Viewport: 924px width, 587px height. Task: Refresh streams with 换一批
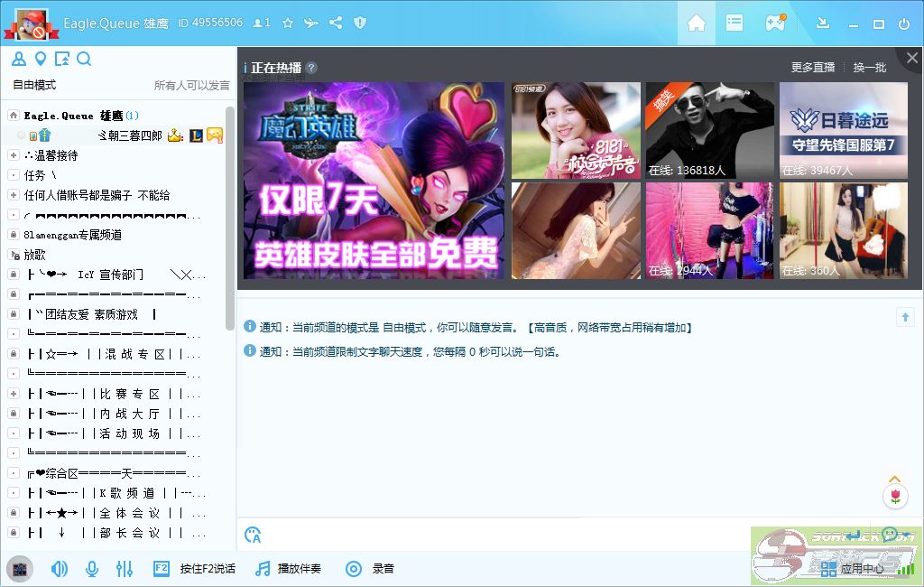(x=870, y=67)
